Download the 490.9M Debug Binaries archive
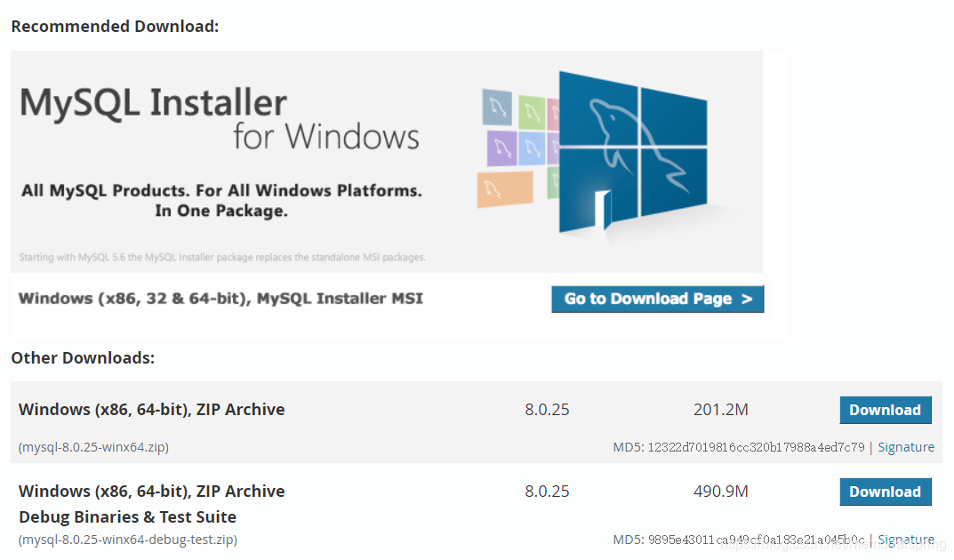 [886, 492]
